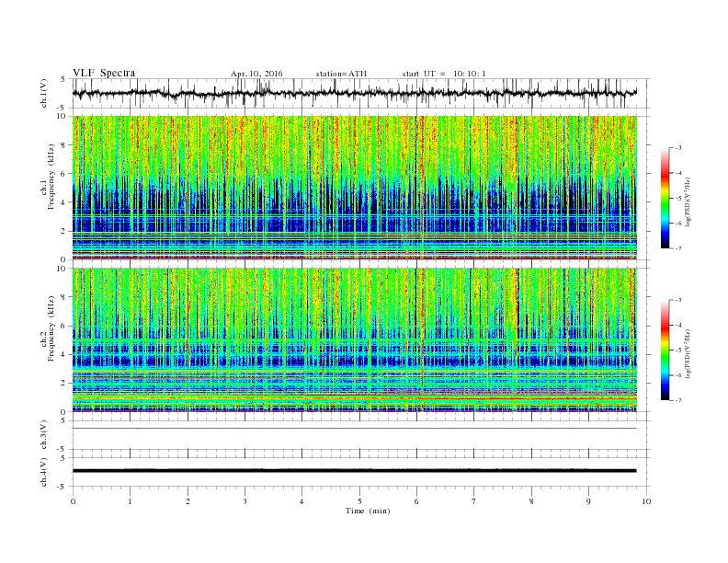Click the ch.3 flat line trace

(354, 429)
